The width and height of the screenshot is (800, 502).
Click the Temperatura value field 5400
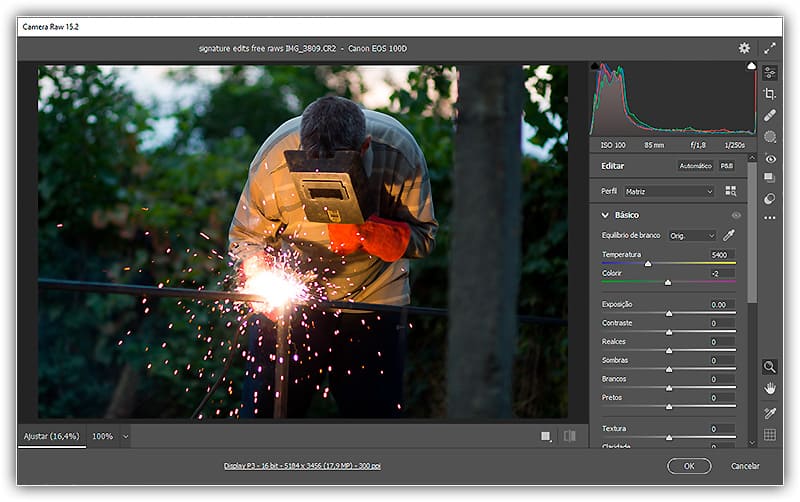point(721,255)
